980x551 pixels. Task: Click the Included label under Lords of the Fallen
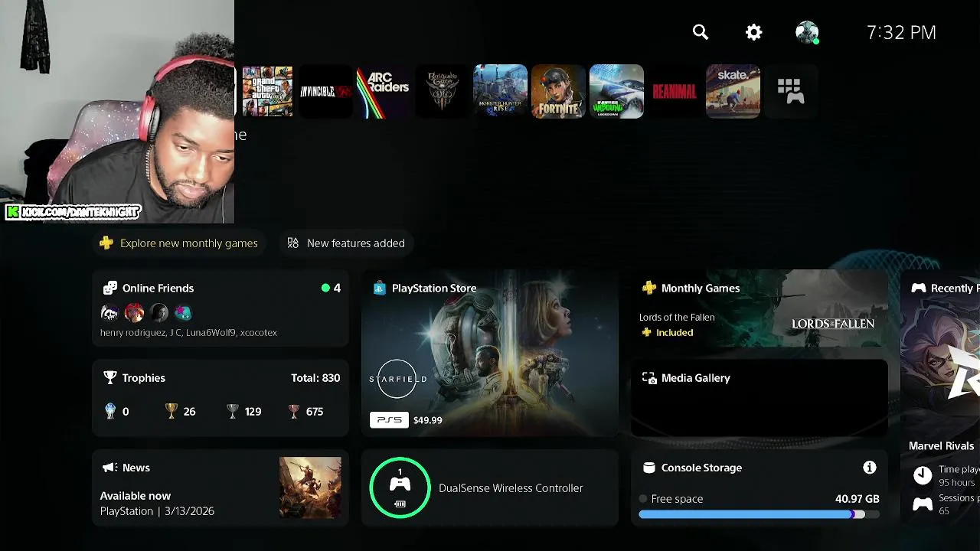click(x=675, y=333)
